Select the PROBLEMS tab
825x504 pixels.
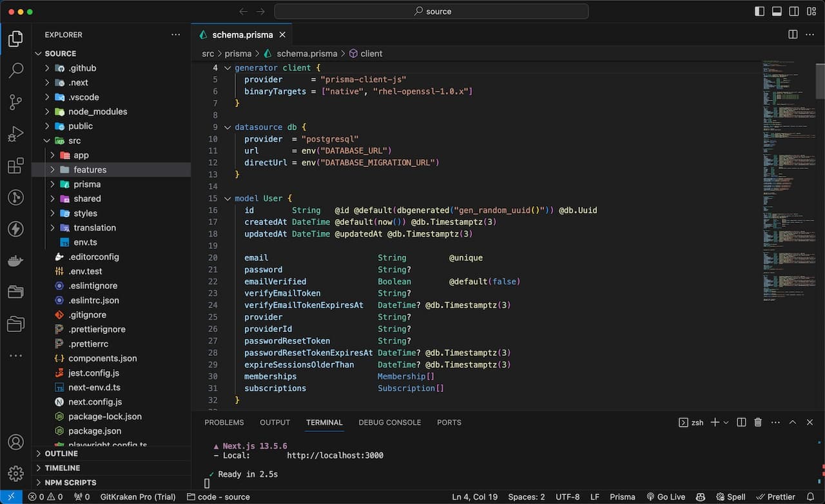(x=224, y=423)
